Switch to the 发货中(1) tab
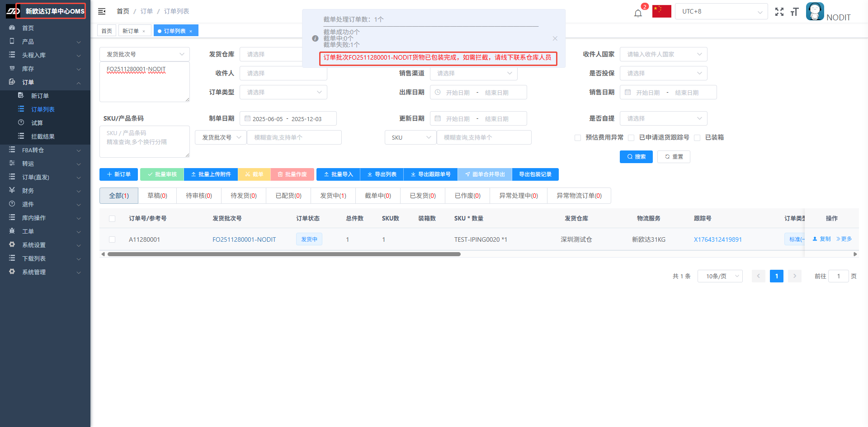 (x=333, y=196)
